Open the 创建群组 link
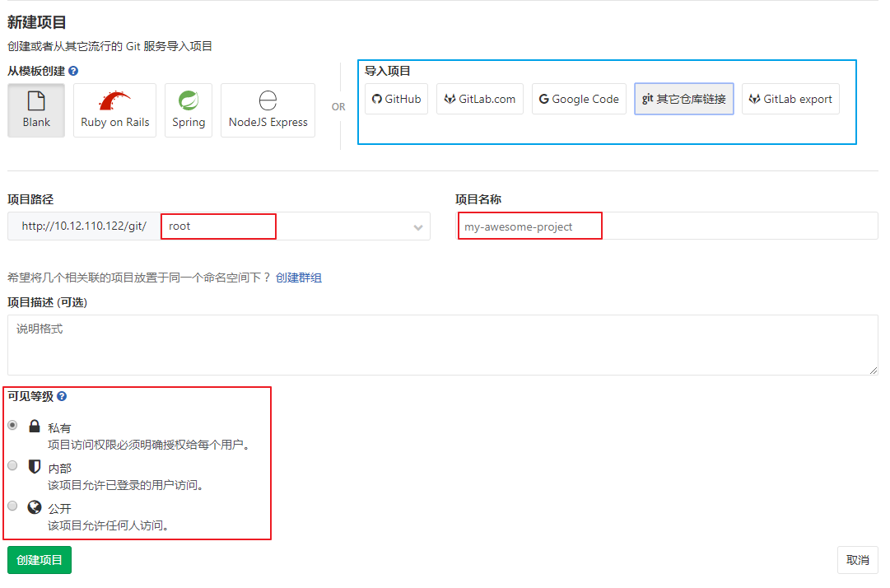 point(299,278)
